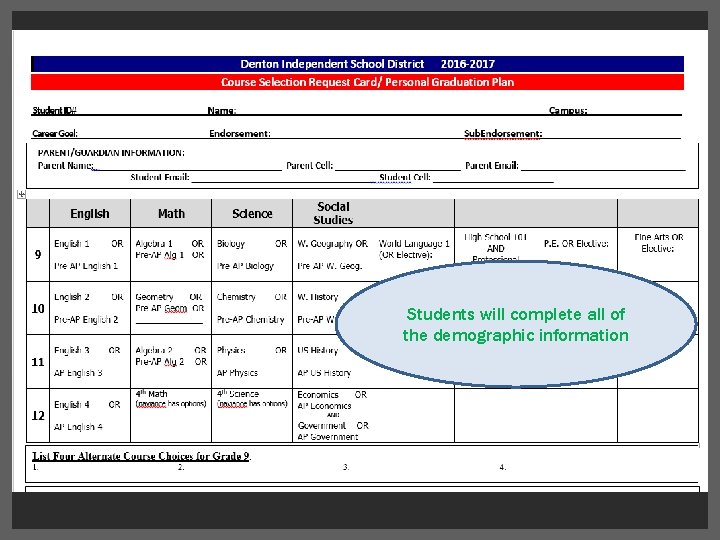
Task: Click the AP Government entry
Action: point(328,437)
